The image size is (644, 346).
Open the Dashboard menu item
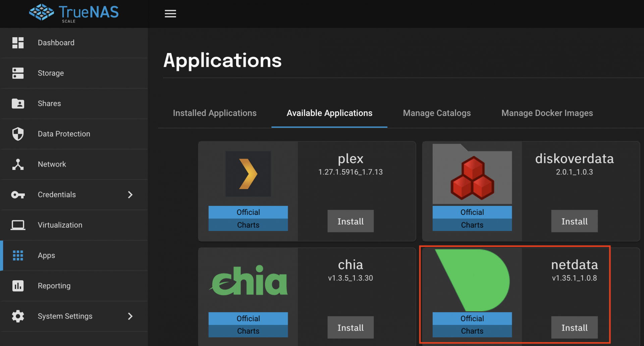74,43
